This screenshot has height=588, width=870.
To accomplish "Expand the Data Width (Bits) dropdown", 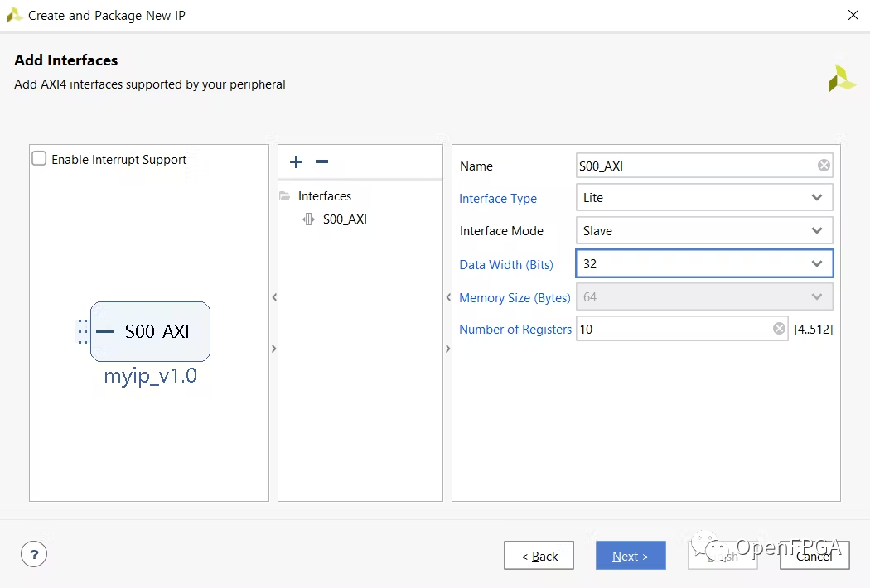I will pos(816,264).
